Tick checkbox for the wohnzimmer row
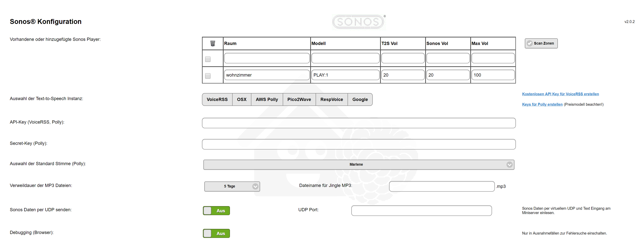 click(208, 76)
